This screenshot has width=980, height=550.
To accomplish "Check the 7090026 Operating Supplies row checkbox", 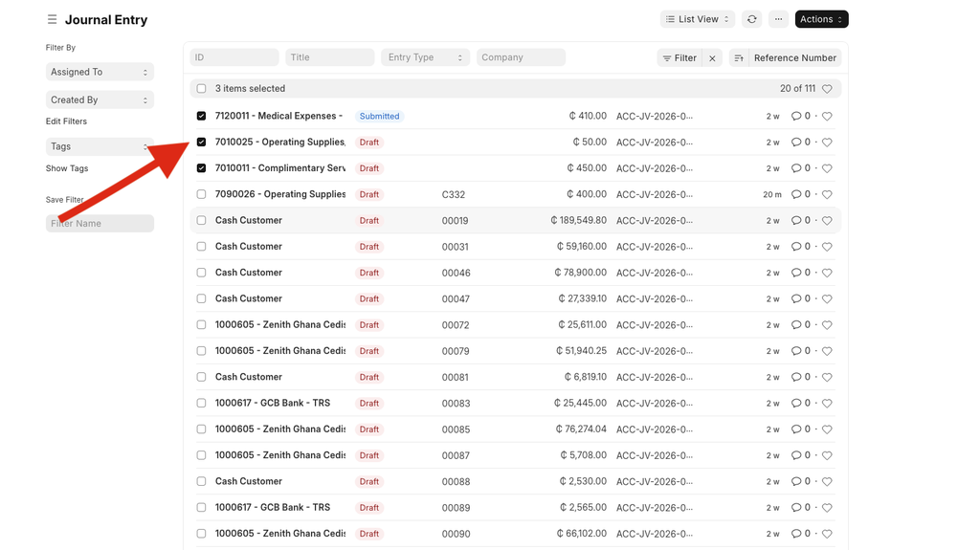I will tap(201, 194).
